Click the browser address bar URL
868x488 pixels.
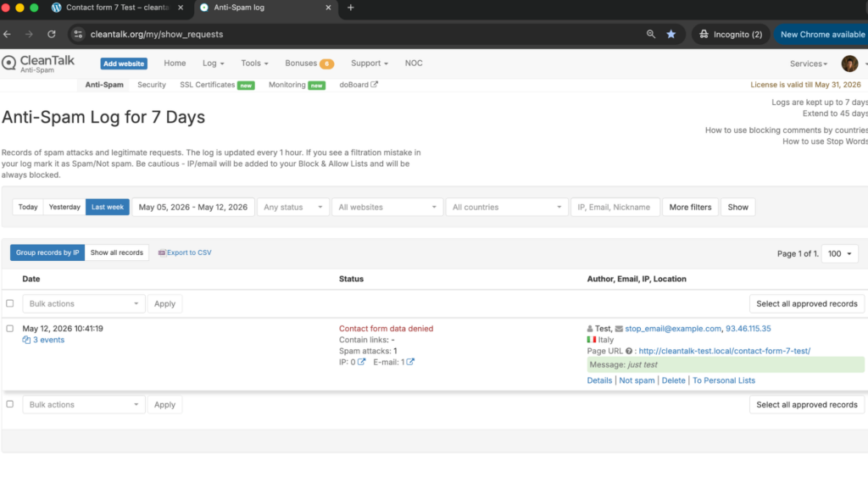157,34
